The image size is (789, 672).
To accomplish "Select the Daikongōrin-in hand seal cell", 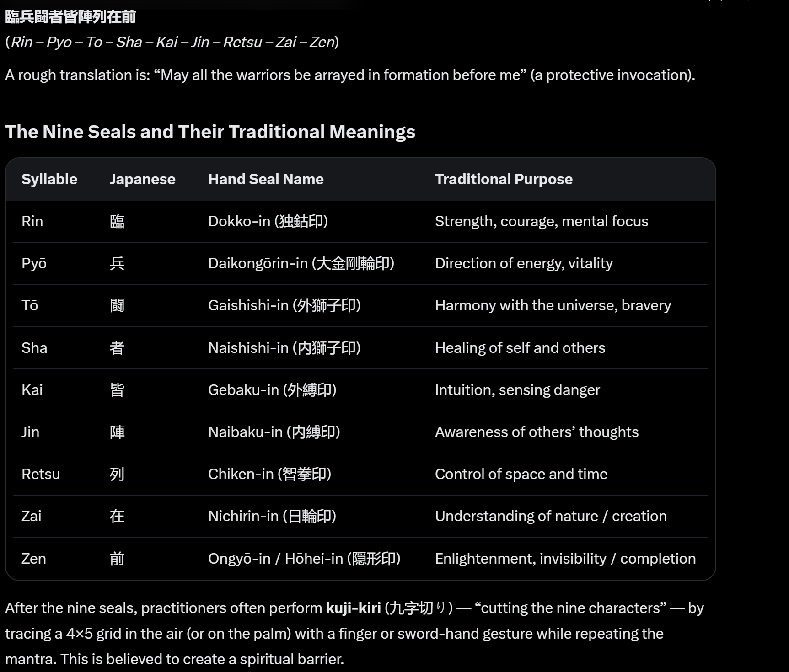I will tap(301, 263).
